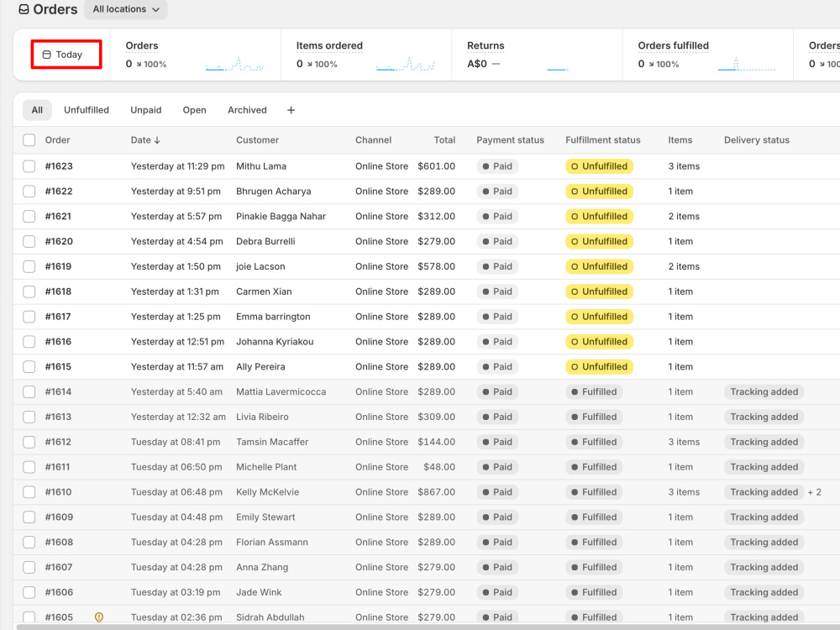
Task: Click the Fulfilled badge on order #1614
Action: pyautogui.click(x=594, y=391)
